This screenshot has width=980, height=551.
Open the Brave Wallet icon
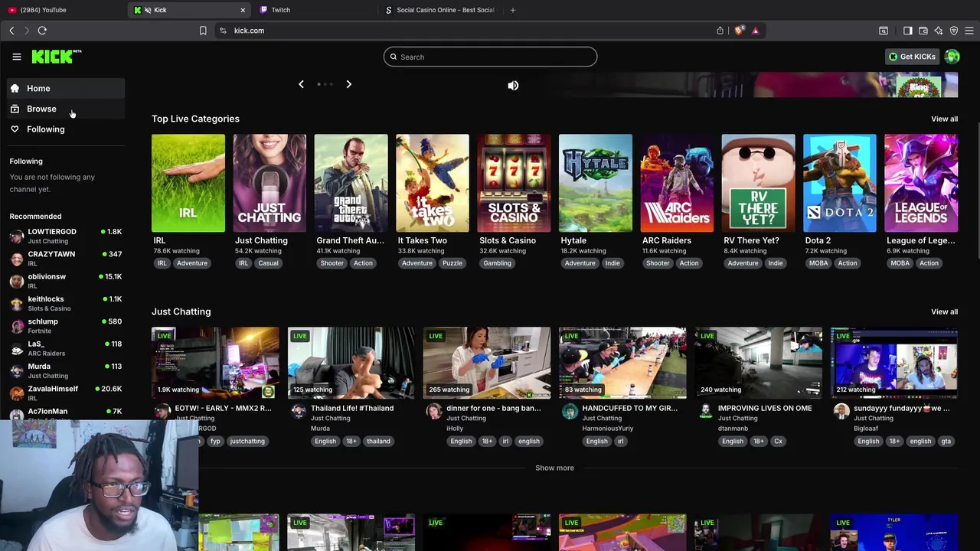tap(923, 31)
